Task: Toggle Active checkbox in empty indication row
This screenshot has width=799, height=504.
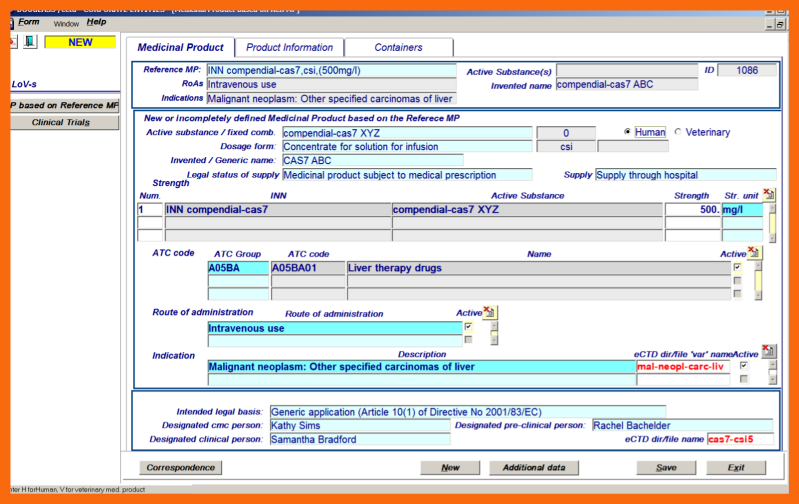Action: [744, 379]
